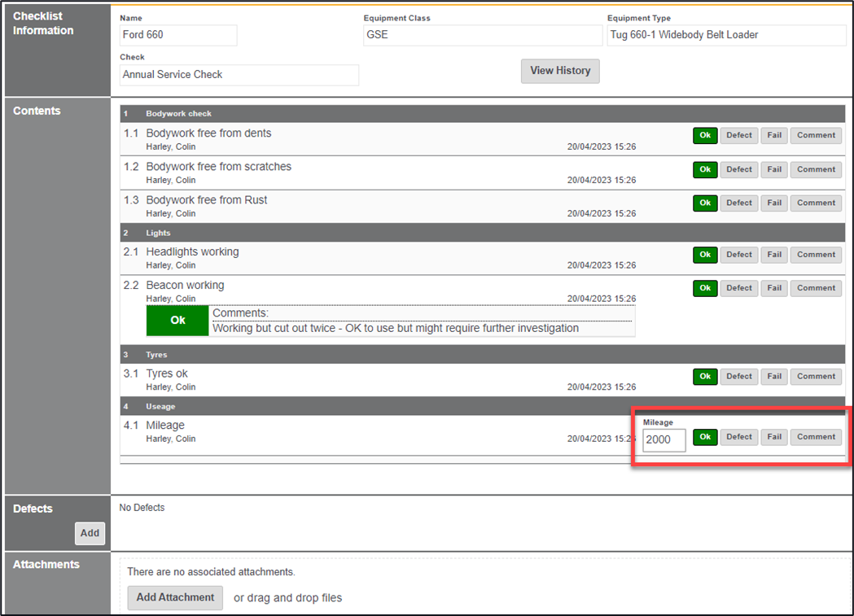854x616 pixels.
Task: Click the View History button
Action: pos(560,71)
